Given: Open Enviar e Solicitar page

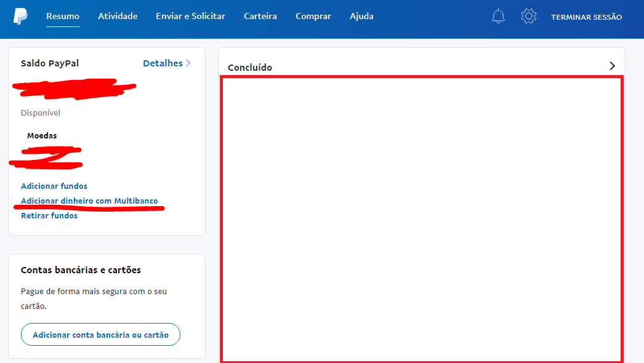Looking at the screenshot, I should [x=190, y=17].
